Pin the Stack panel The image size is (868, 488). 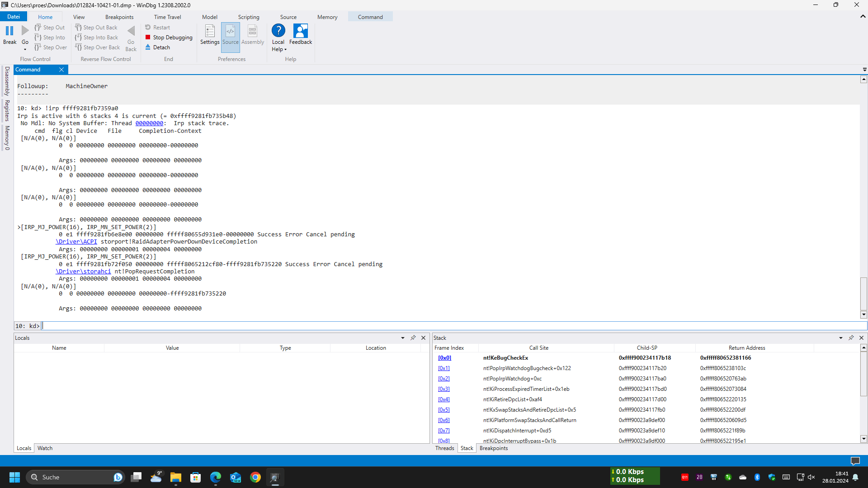[x=851, y=338]
